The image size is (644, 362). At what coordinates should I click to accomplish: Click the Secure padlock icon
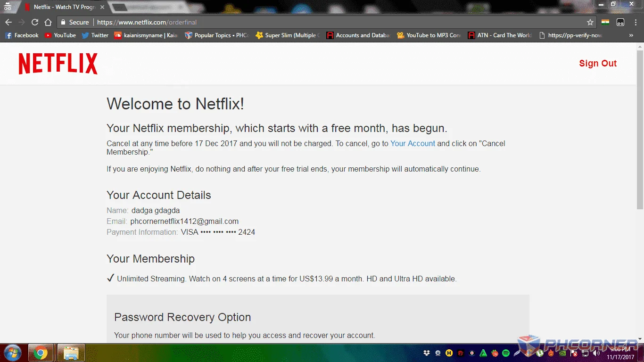[x=63, y=22]
